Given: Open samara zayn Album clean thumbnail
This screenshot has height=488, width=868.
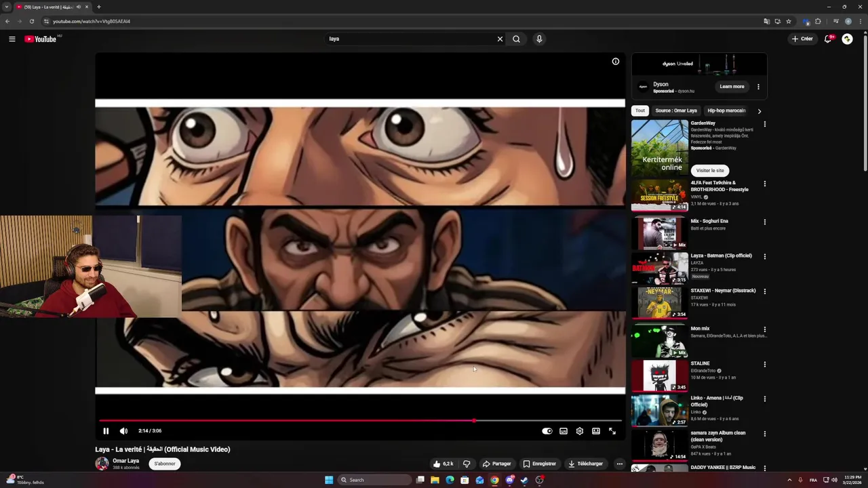Looking at the screenshot, I should point(660,445).
